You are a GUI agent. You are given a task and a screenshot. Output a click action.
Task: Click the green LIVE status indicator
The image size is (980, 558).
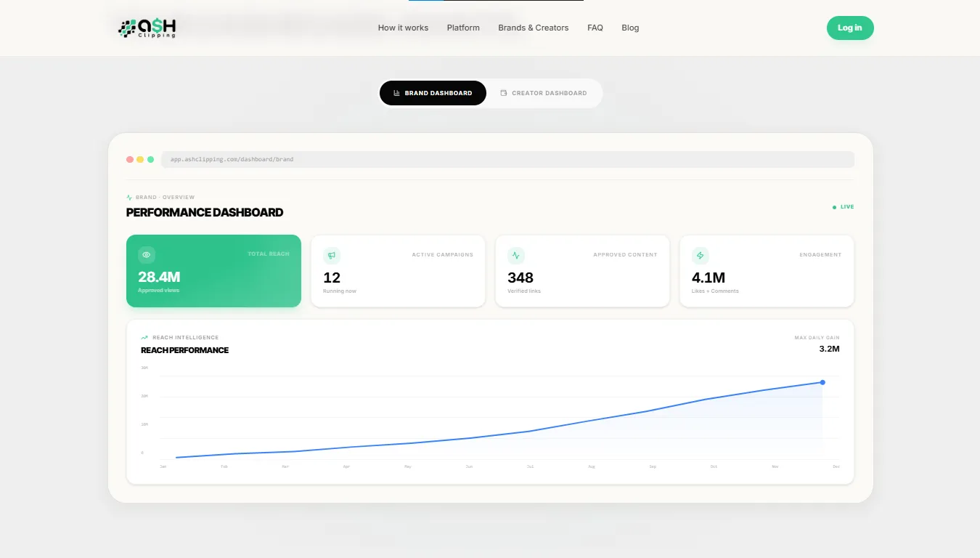click(x=844, y=207)
